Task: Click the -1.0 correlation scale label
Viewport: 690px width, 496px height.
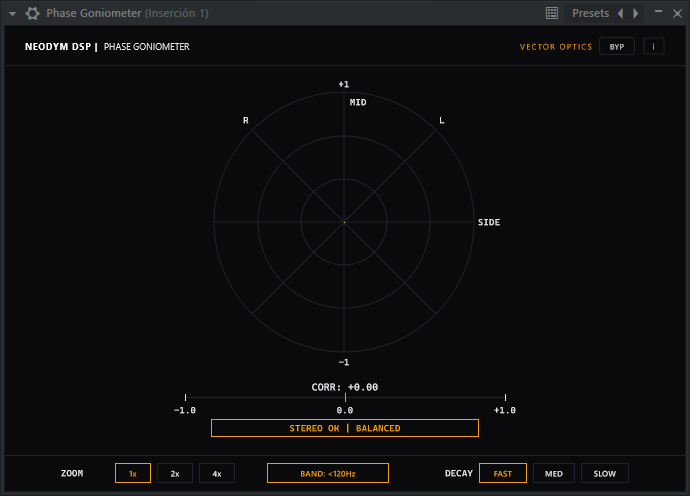Action: (185, 410)
